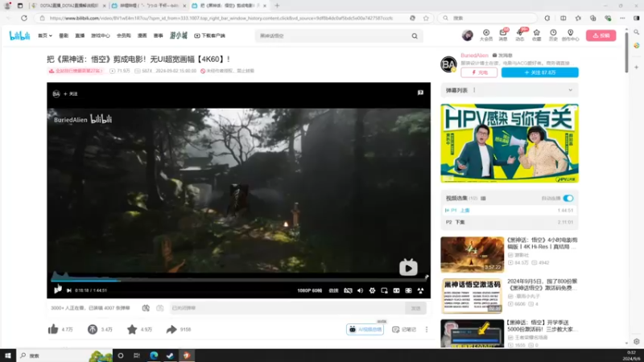Open Steam from the taskbar
644x362 pixels.
[170, 356]
